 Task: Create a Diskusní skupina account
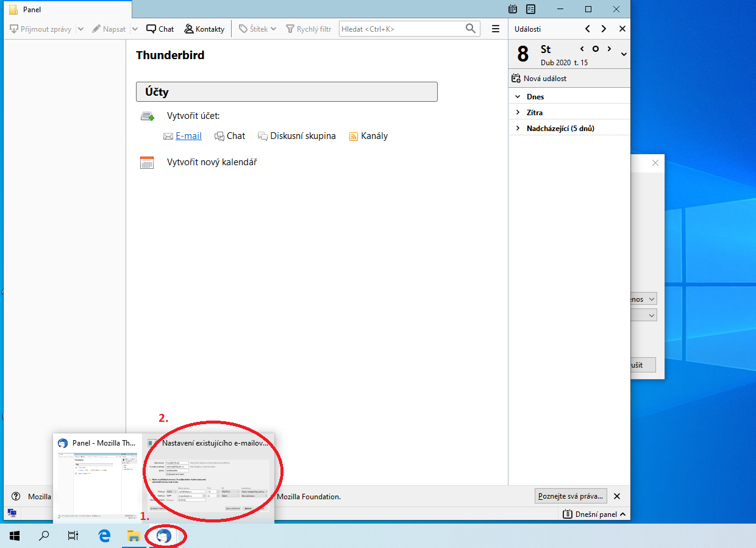(297, 136)
